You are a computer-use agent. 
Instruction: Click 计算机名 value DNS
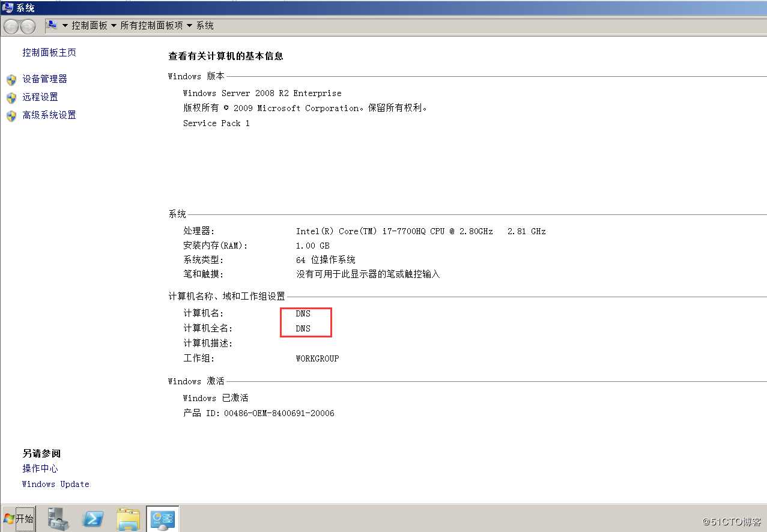pos(303,313)
